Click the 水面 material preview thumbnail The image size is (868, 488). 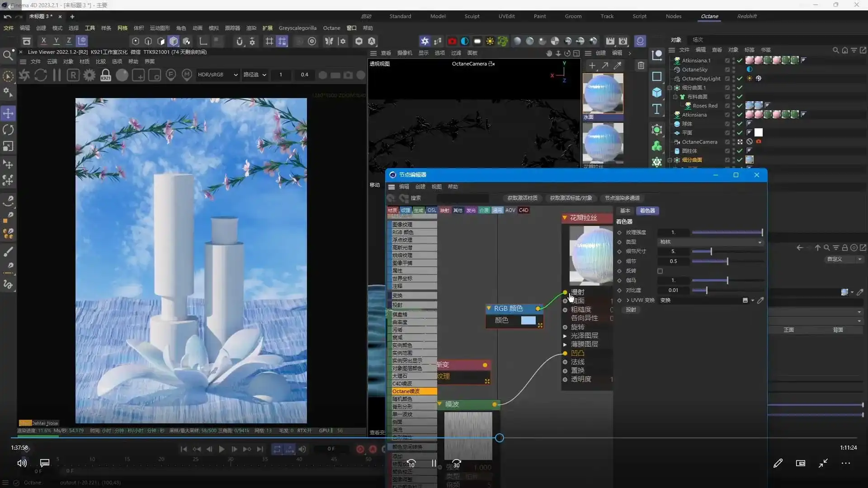[x=603, y=94]
